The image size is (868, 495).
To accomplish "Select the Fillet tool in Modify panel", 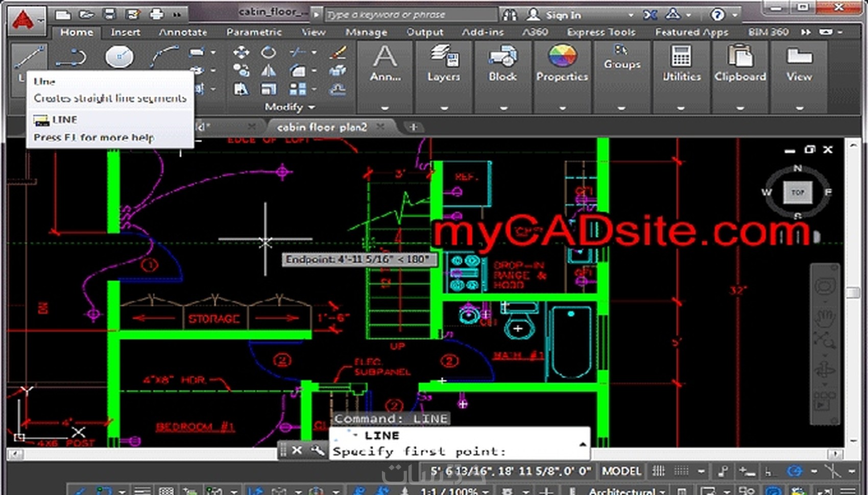I will click(297, 70).
